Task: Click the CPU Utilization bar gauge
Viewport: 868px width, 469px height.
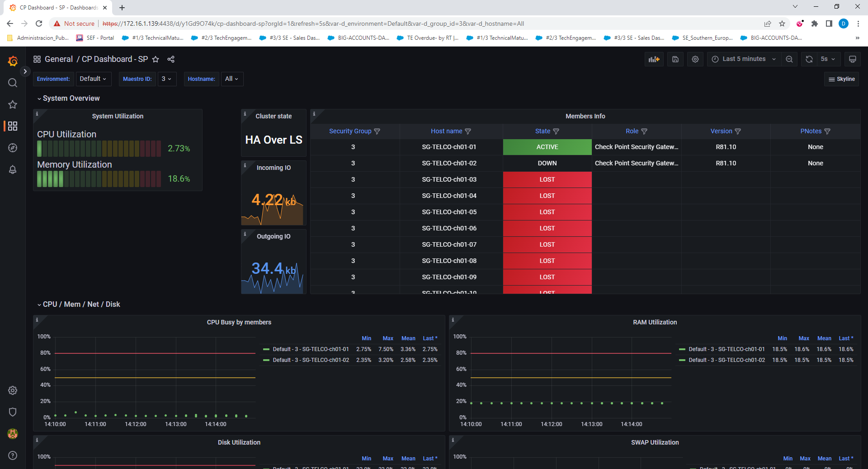Action: [99, 149]
